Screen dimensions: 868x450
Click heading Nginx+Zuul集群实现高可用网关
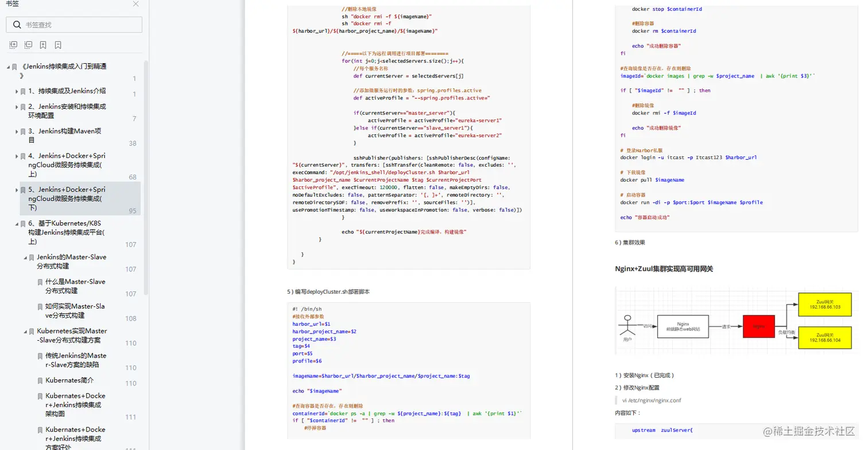pos(664,269)
